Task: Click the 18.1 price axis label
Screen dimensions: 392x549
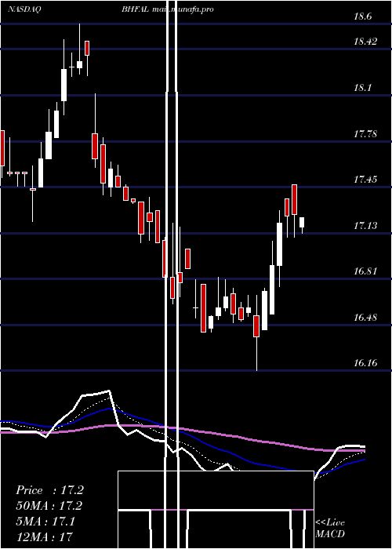Action: click(362, 88)
